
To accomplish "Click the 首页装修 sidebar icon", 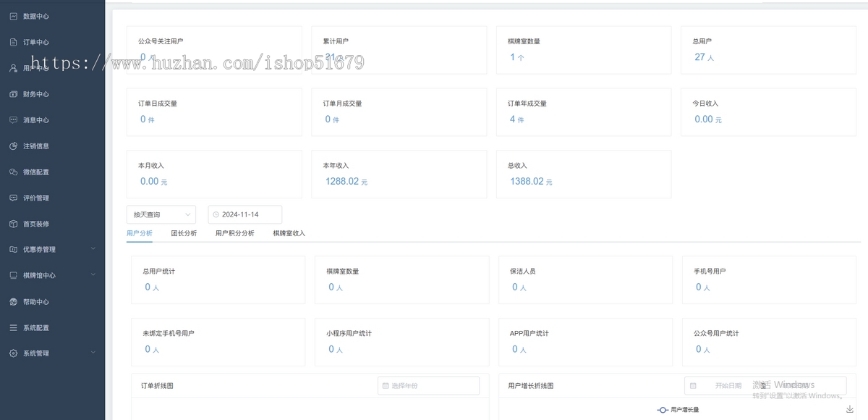I will pos(13,224).
